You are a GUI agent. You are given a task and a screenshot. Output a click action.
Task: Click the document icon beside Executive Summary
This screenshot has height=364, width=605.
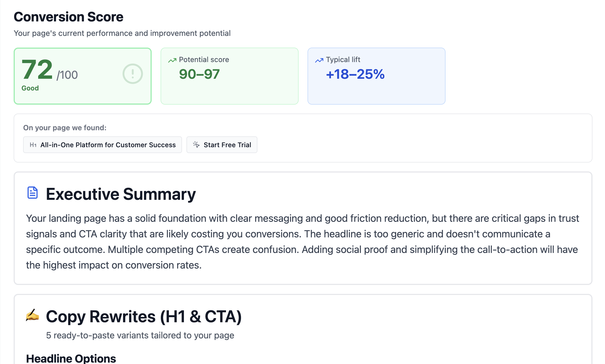pos(33,193)
